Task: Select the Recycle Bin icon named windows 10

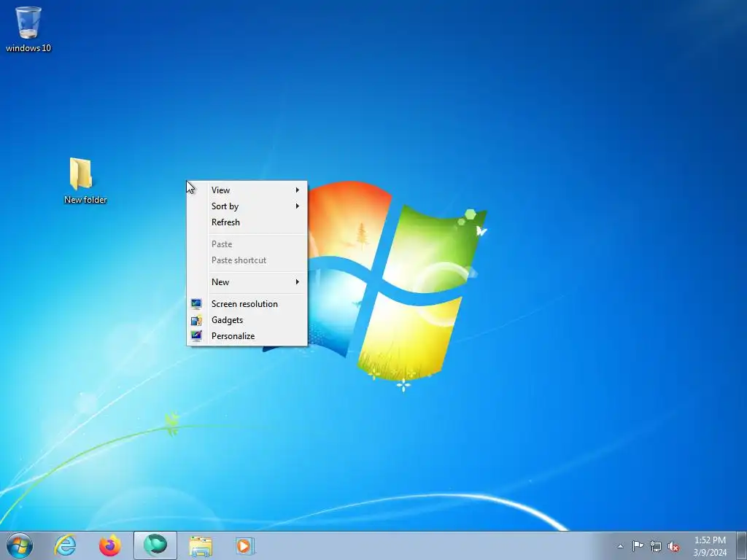Action: (x=28, y=28)
